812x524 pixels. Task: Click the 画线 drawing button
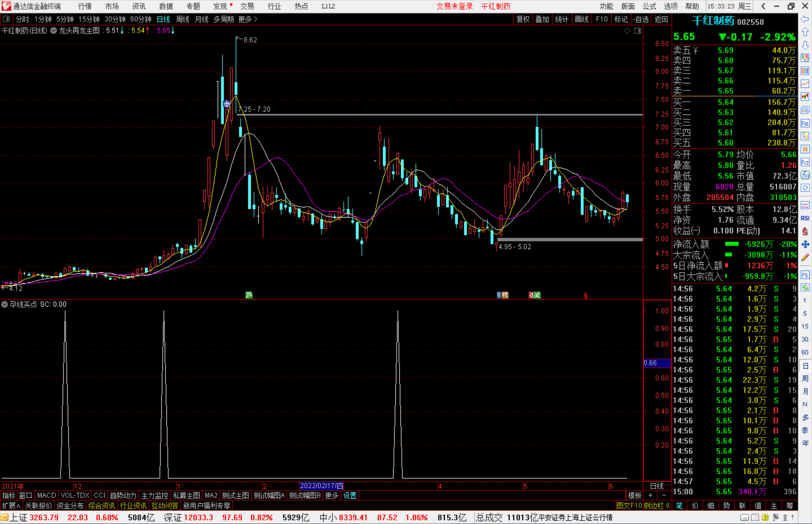pos(582,19)
